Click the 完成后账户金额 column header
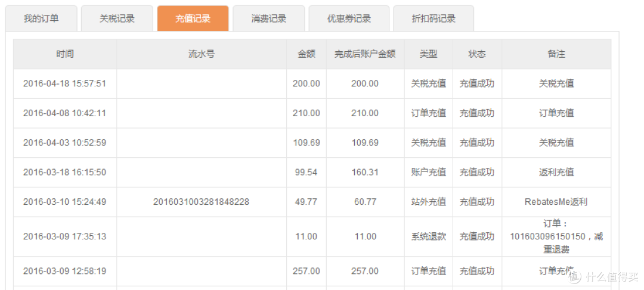 [x=365, y=54]
